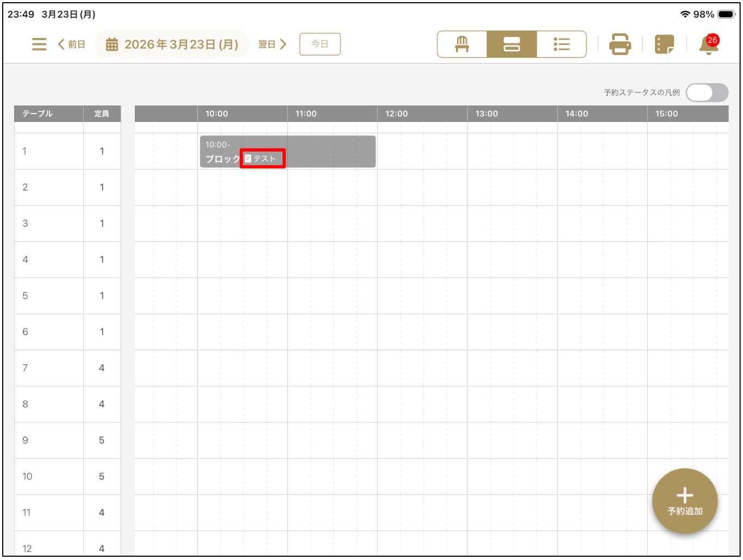Viewport: 743px width, 560px height.
Task: Jump to today with 今日 button
Action: 320,44
